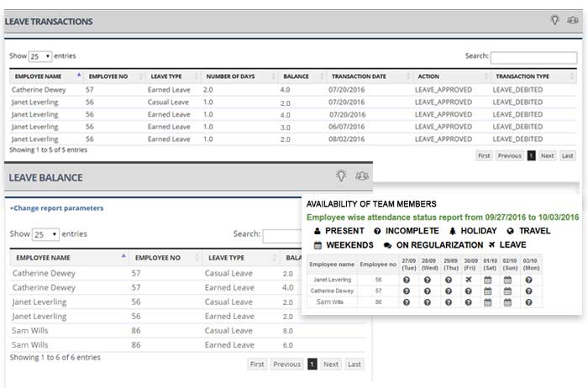Open Show entries dropdown in Leave Balance
This screenshot has height=388, width=588.
coord(45,234)
